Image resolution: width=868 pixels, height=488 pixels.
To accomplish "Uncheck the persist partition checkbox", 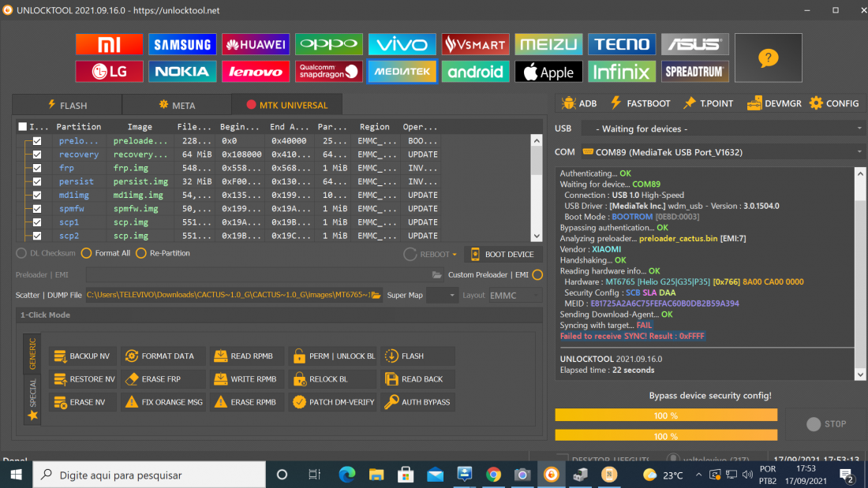I will (37, 181).
